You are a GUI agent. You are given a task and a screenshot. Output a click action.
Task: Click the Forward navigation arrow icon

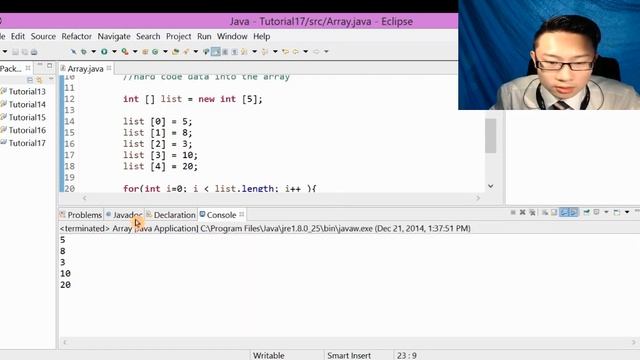pos(316,52)
